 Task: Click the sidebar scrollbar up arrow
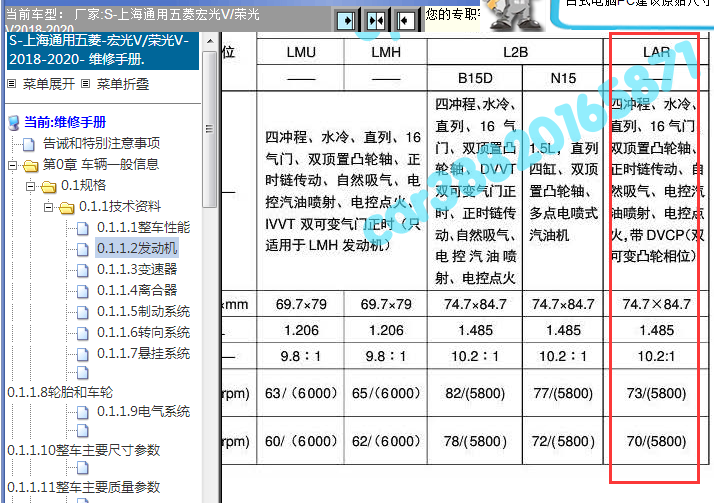(209, 41)
